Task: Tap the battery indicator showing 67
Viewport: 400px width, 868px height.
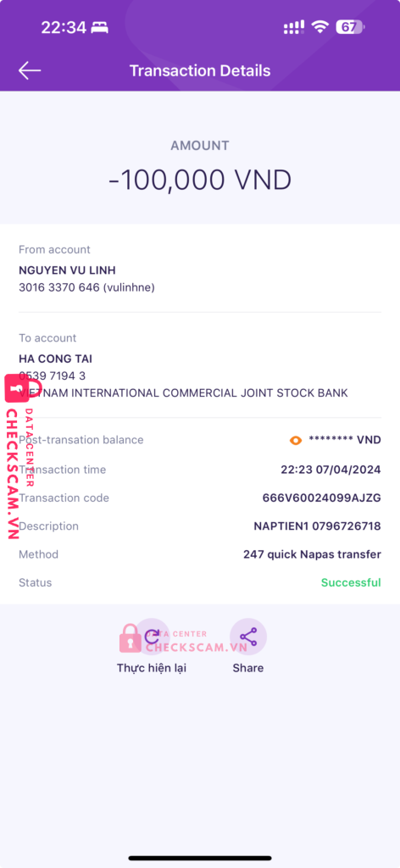Action: pyautogui.click(x=350, y=26)
